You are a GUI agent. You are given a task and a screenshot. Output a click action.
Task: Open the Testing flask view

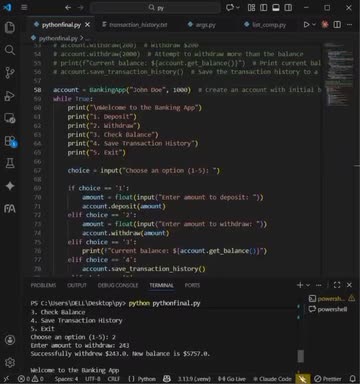click(x=10, y=163)
